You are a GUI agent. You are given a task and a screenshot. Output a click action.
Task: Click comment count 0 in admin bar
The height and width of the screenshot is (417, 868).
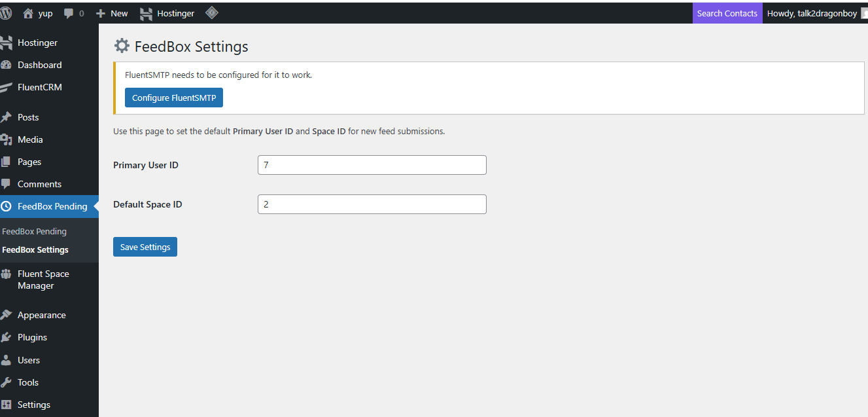81,13
